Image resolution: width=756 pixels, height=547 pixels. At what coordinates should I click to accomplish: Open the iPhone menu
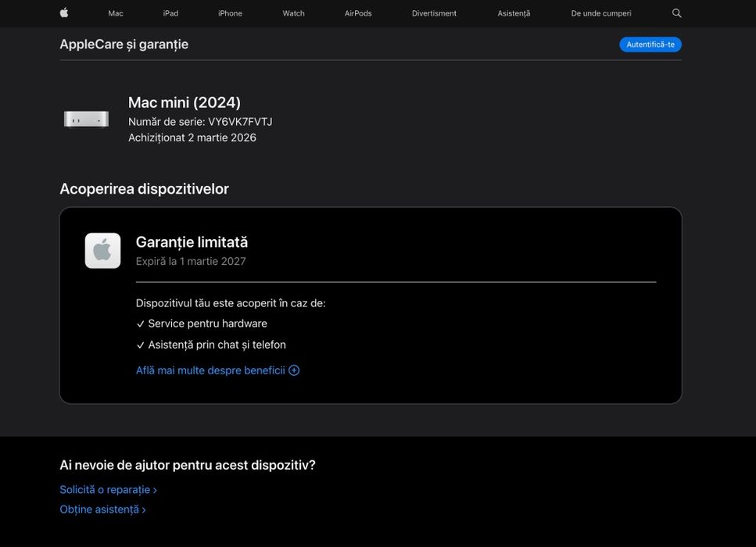pos(230,13)
